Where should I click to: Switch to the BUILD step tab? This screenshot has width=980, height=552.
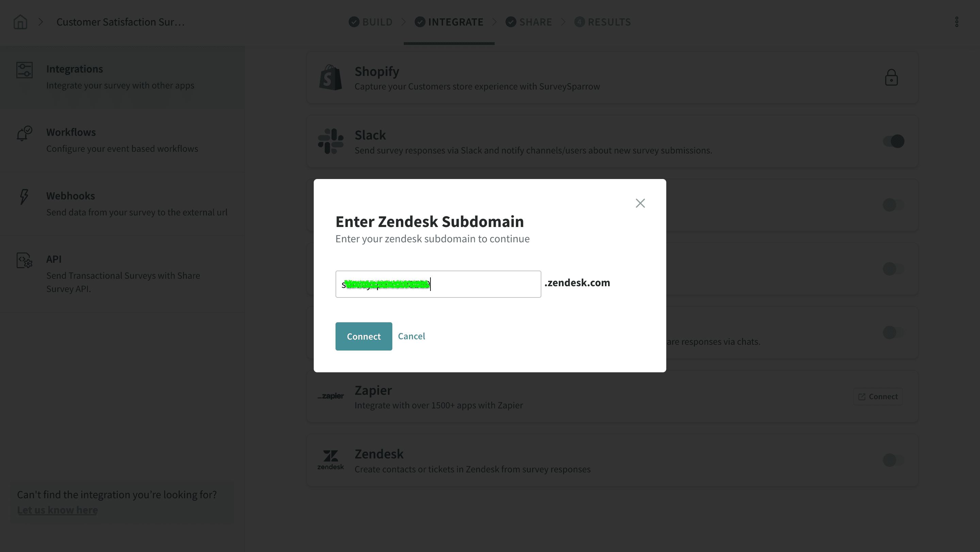point(371,22)
